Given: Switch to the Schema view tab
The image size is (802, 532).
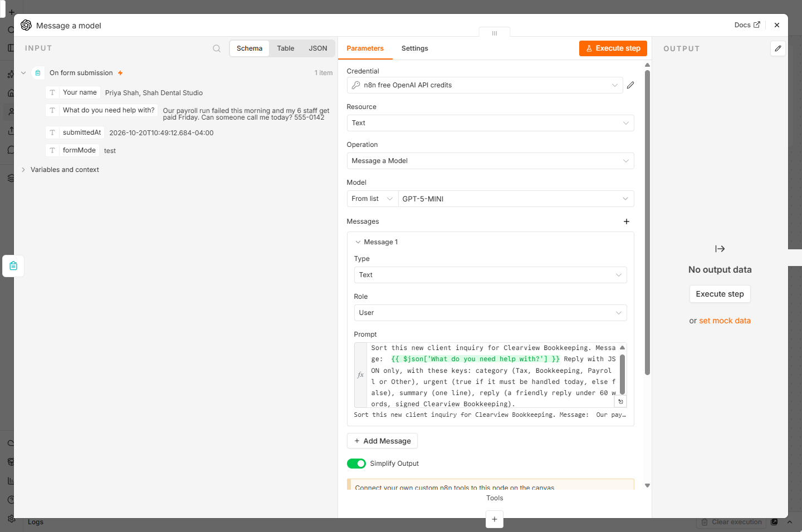Looking at the screenshot, I should pyautogui.click(x=250, y=48).
